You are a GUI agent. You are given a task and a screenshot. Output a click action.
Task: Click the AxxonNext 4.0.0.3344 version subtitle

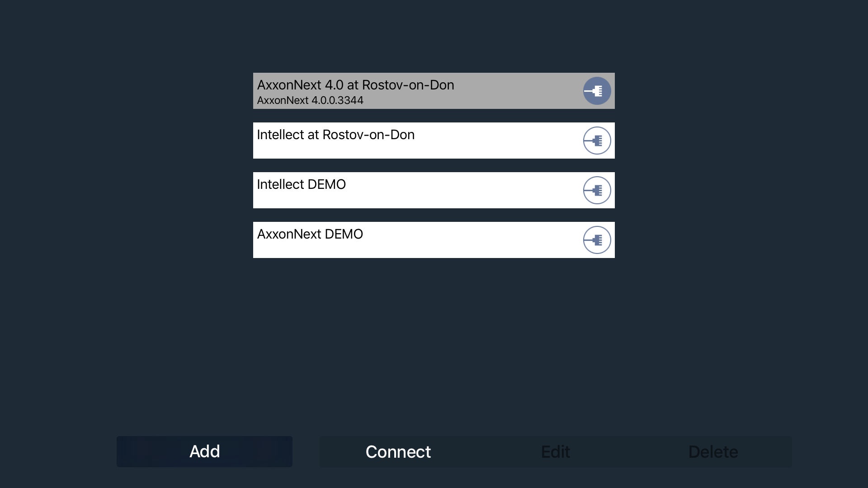point(310,100)
